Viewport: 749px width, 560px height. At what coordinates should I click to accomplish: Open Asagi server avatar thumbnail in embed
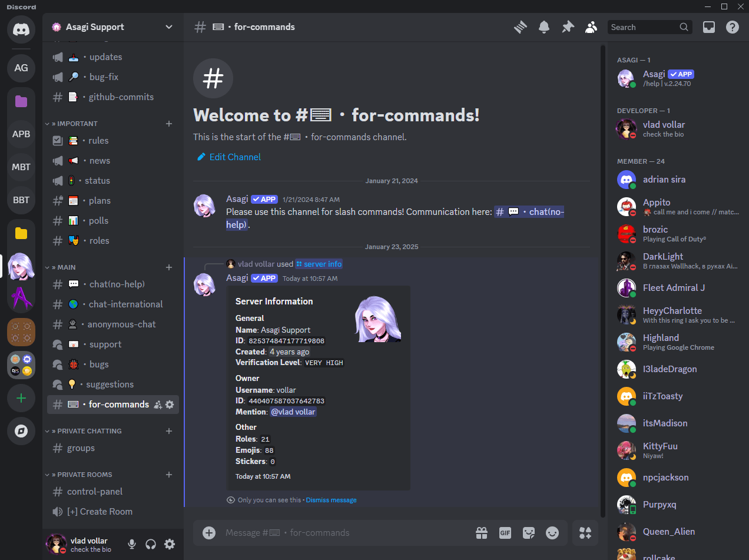pos(377,319)
